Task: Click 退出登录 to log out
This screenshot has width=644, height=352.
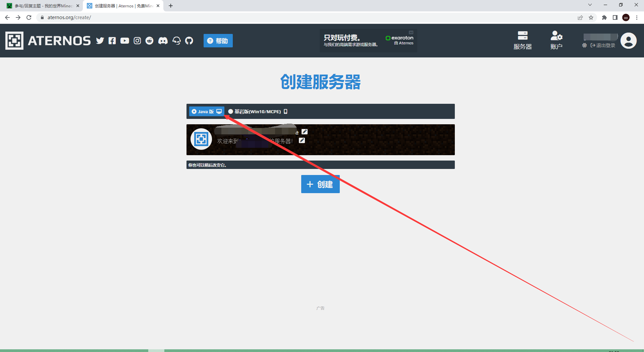Action: 603,45
